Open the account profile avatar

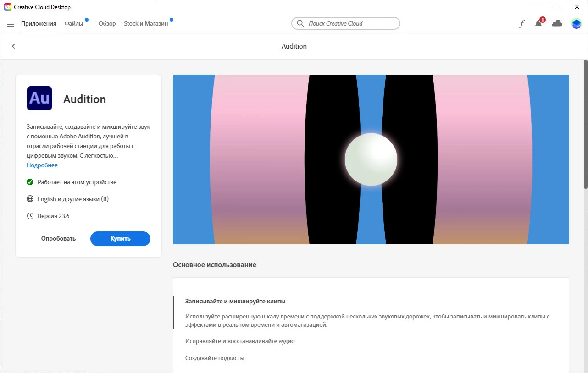click(x=577, y=24)
